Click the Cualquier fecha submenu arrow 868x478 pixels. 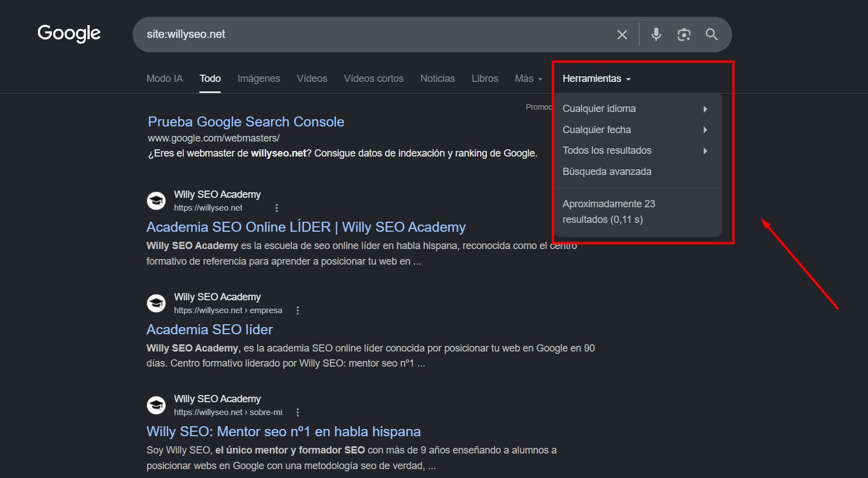click(705, 130)
